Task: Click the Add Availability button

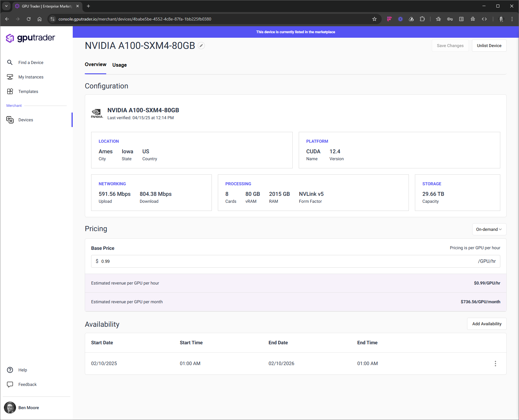Action: point(486,324)
